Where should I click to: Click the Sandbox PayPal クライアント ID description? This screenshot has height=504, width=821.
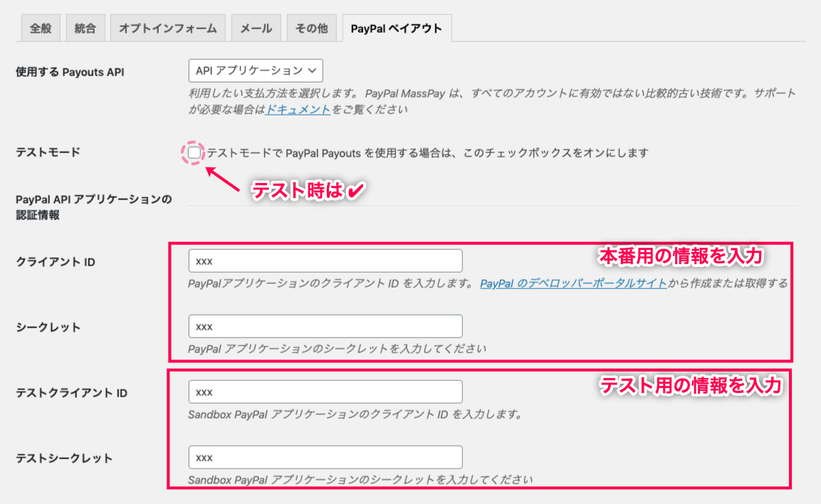click(355, 414)
